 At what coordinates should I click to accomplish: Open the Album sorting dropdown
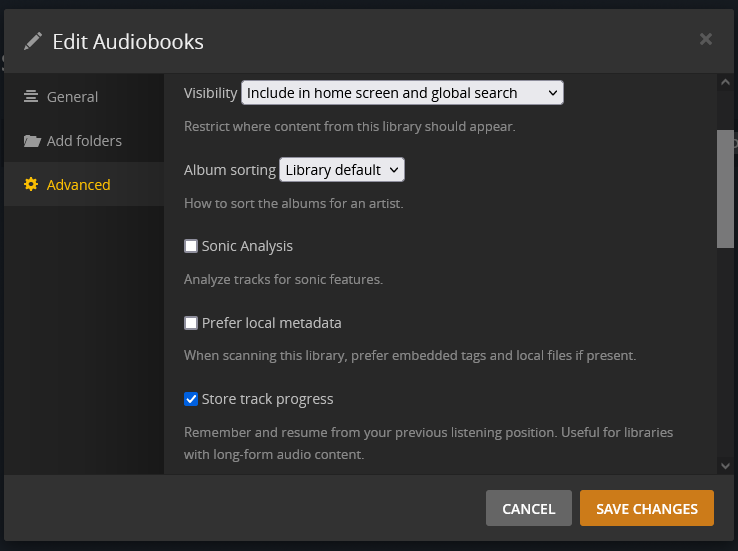(x=342, y=170)
